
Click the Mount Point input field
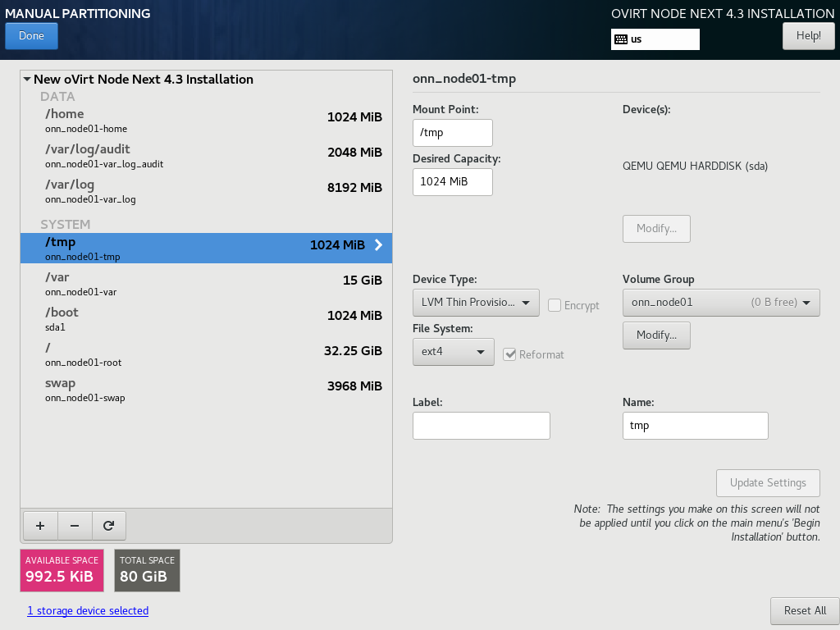453,133
